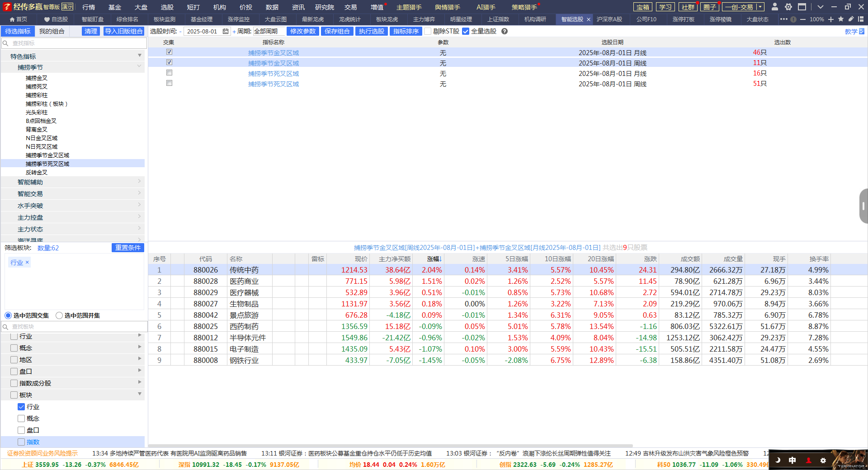Expand the 智能交易 group

(x=139, y=193)
